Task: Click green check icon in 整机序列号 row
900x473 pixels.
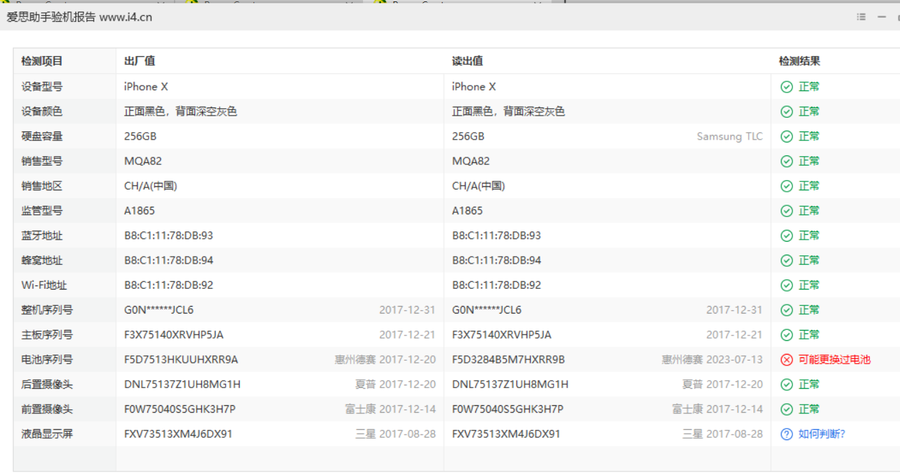Action: coord(787,310)
